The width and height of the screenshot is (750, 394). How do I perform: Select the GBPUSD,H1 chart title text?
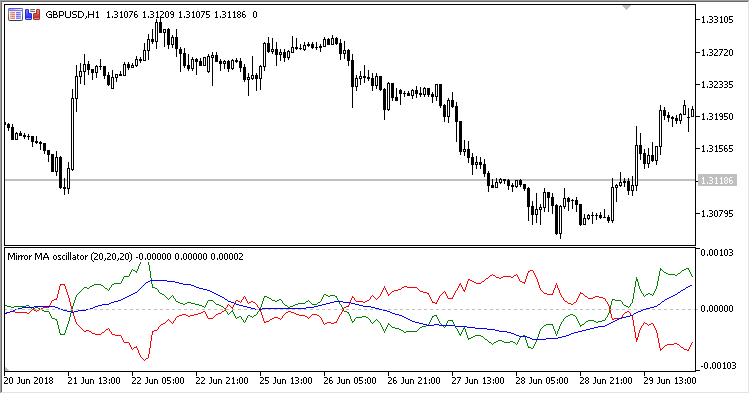(x=72, y=15)
